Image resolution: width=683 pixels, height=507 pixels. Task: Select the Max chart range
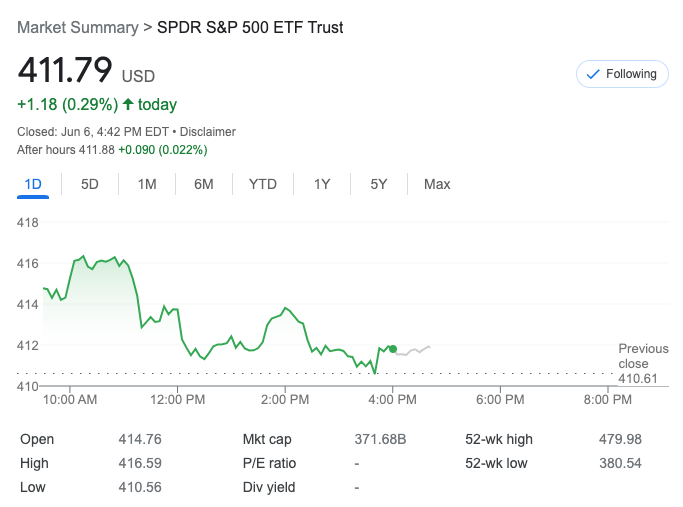tap(437, 184)
